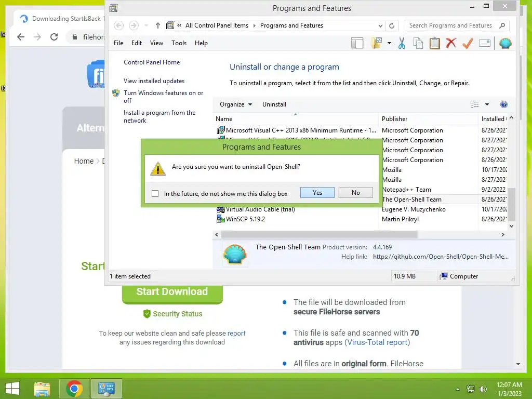Screen dimensions: 532x399
Task: Open the Edit menu
Action: [137, 43]
